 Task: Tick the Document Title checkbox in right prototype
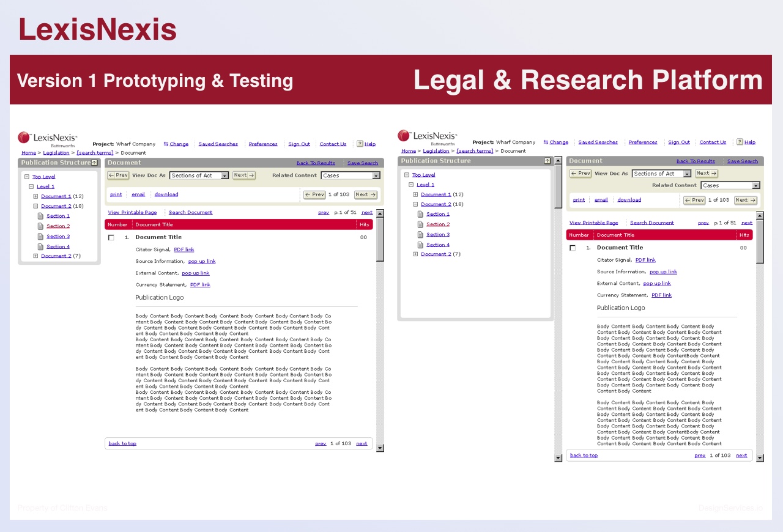point(573,248)
